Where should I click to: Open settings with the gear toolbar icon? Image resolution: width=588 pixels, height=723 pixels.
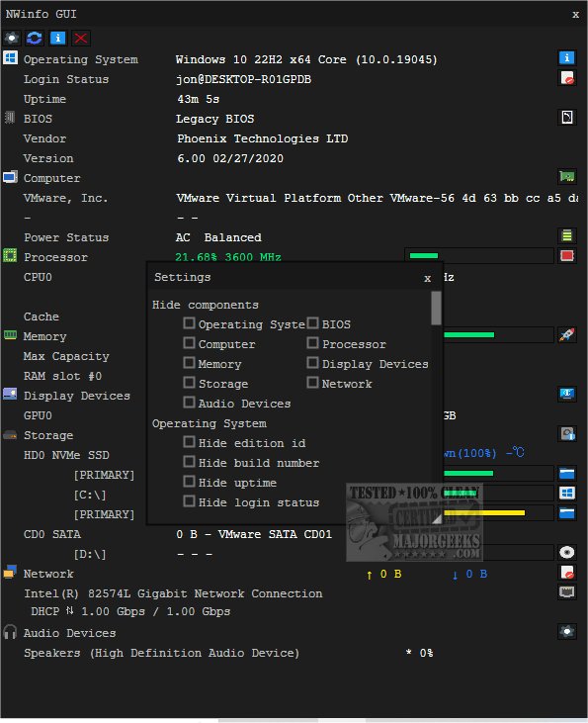12,38
